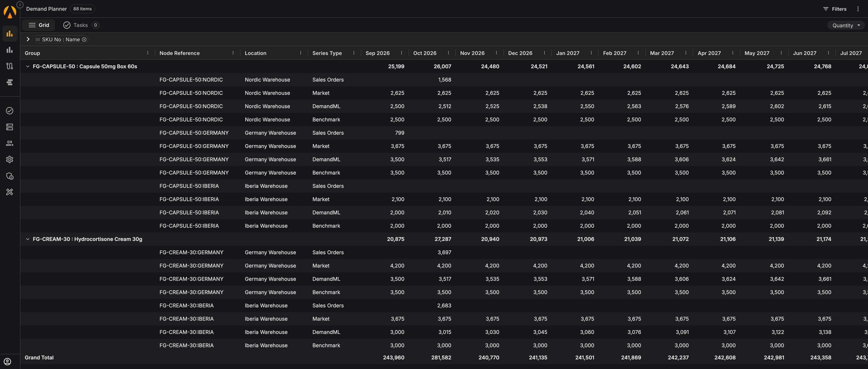The image size is (868, 369).
Task: Collapse the FG-CREAM-30 group
Action: [28, 239]
